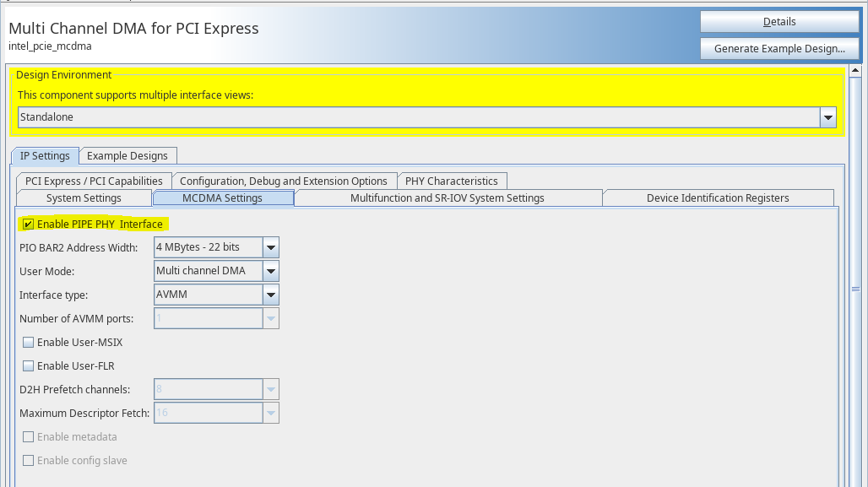Open Device Identification Registers tab
Screen dimensions: 868x487
tap(718, 198)
